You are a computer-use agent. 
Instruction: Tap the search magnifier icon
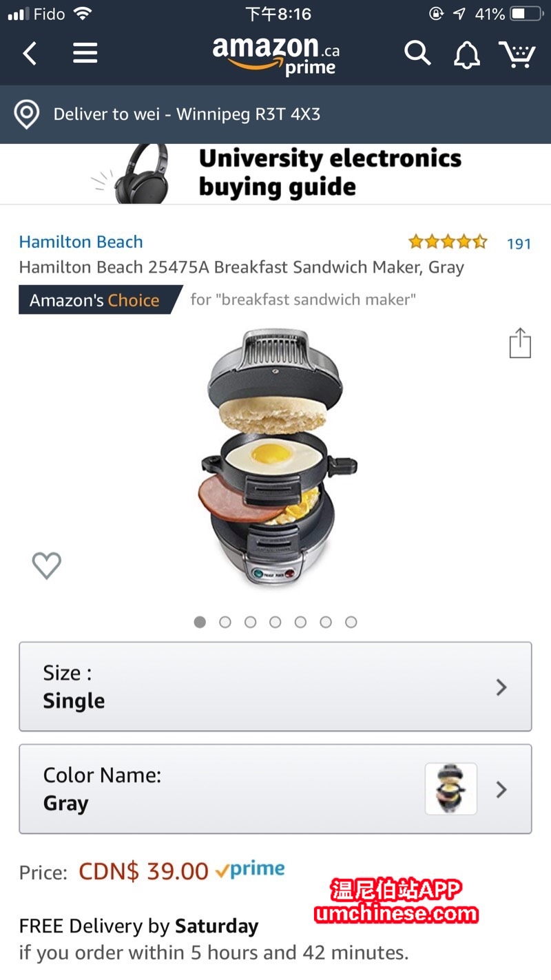coord(417,53)
